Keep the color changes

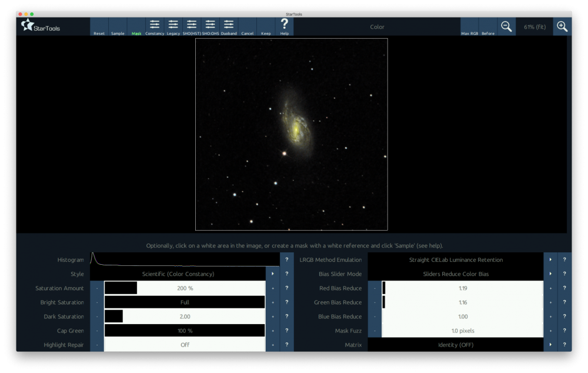click(266, 26)
